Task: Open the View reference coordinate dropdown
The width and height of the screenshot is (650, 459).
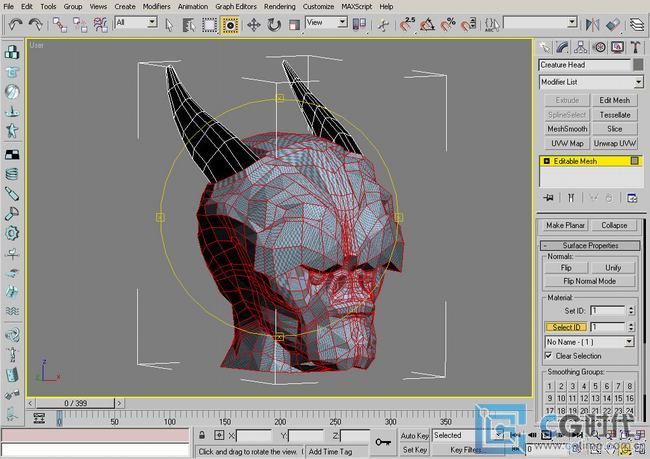Action: tap(326, 22)
